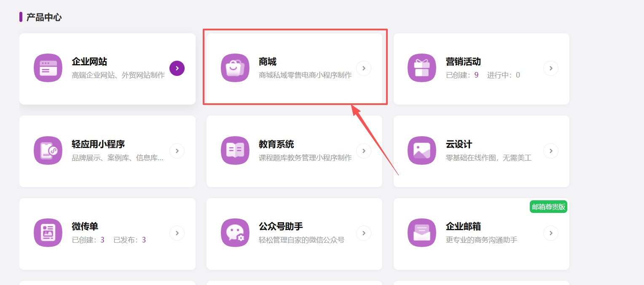The height and width of the screenshot is (285, 644).
Task: Open the 轻应用小程序 title link
Action: [x=98, y=144]
